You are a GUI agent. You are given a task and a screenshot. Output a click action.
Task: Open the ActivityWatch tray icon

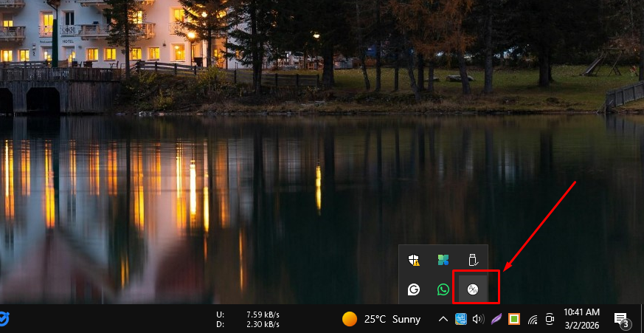(x=473, y=289)
